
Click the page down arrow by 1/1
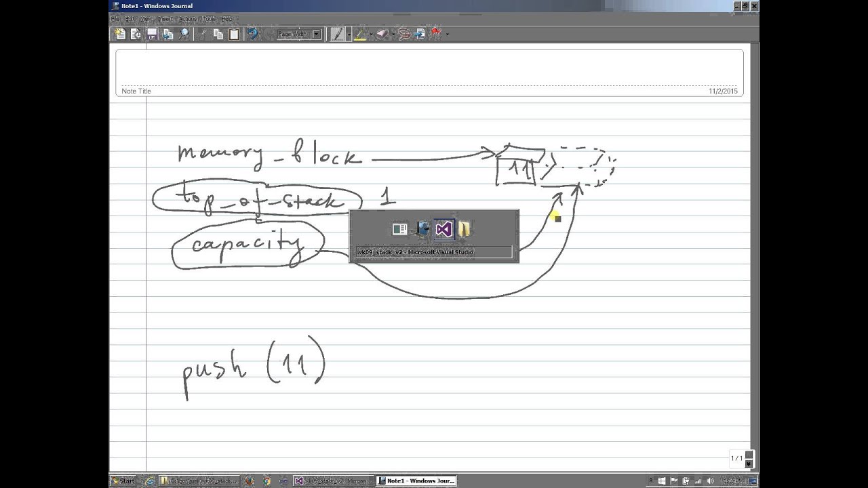pyautogui.click(x=749, y=464)
